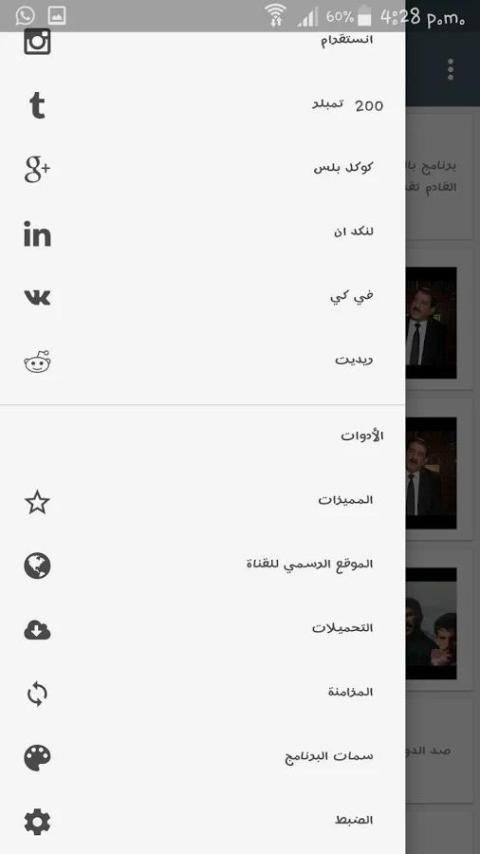
Task: Select the Google Plus icon
Action: pos(37,169)
